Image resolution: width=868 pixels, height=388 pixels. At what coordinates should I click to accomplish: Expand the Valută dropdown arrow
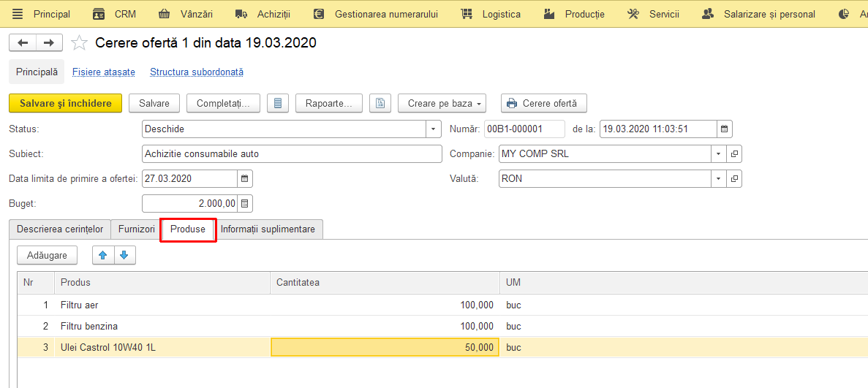point(719,179)
